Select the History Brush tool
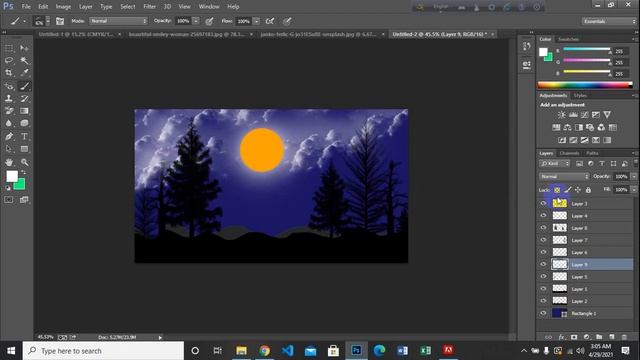This screenshot has height=360, width=640. tap(24, 98)
